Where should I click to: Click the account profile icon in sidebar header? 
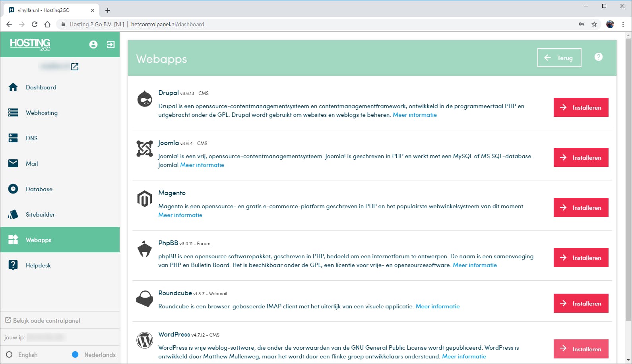(93, 45)
